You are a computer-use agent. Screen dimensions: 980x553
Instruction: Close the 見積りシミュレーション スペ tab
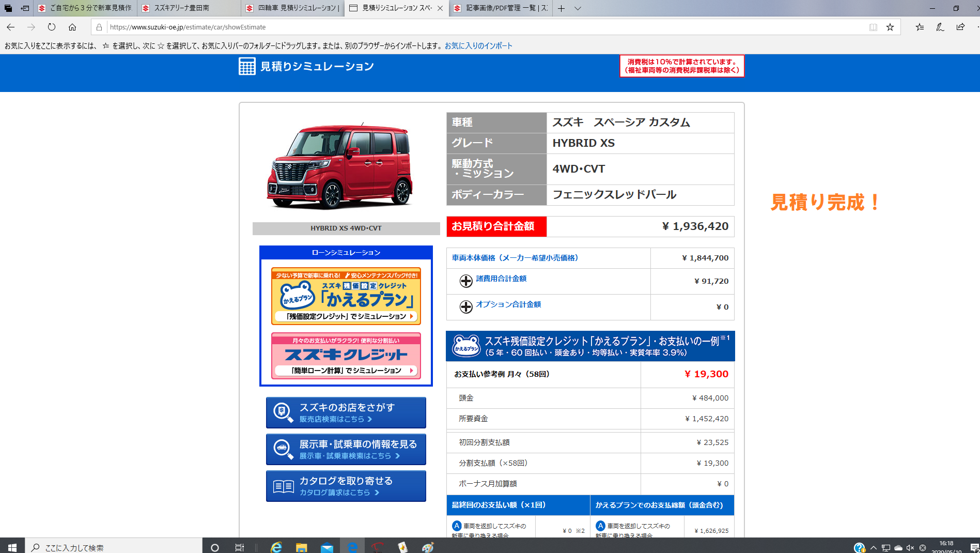pyautogui.click(x=440, y=8)
